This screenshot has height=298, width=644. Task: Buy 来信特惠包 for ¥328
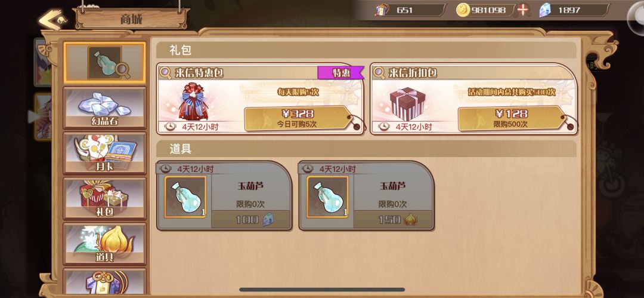coord(298,118)
